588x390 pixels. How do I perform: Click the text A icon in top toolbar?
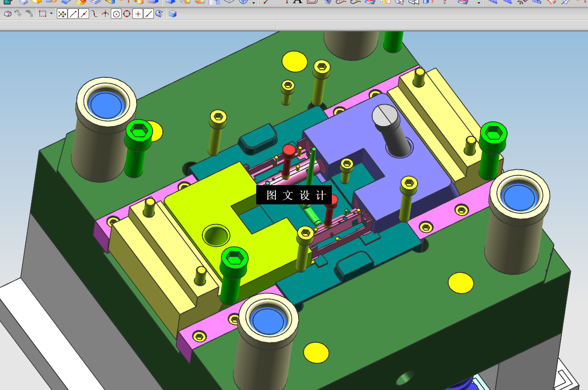coord(298,1)
